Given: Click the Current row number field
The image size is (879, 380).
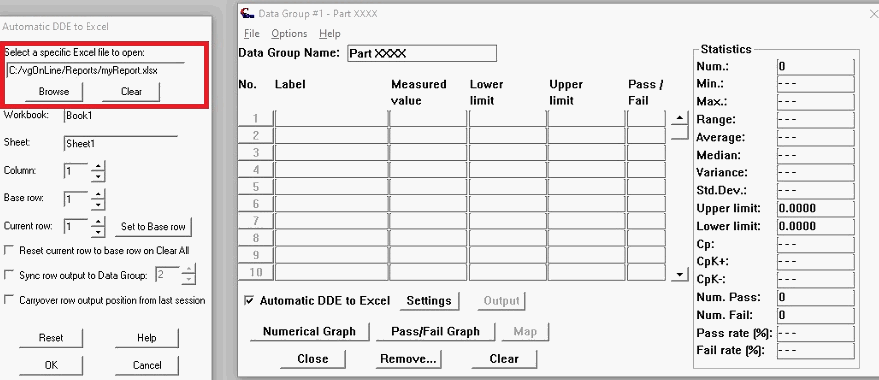Looking at the screenshot, I should [x=77, y=227].
